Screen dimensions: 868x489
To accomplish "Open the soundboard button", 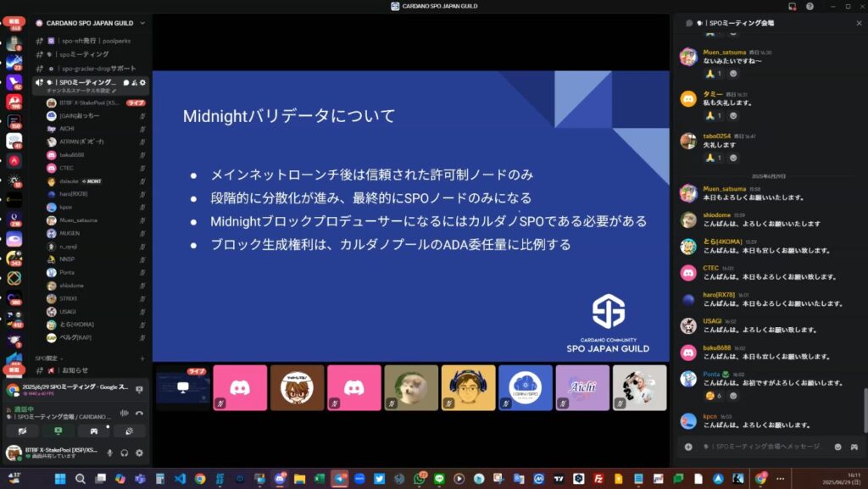I will coord(129,431).
